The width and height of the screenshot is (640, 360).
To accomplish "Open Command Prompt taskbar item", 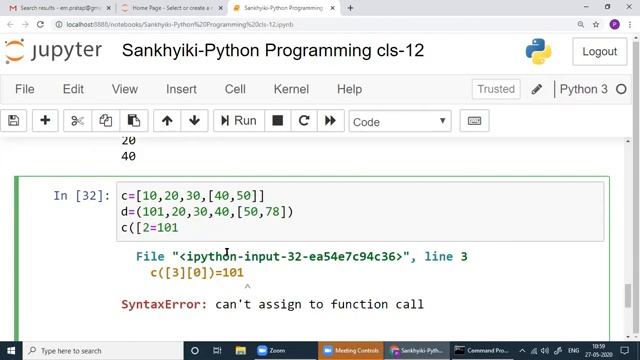I will pos(482,351).
